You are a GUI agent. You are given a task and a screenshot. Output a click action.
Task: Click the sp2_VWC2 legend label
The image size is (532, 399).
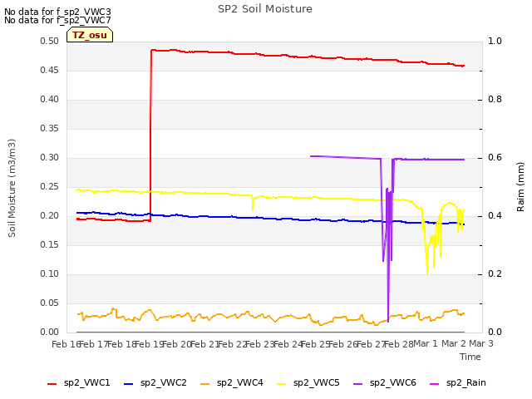point(164,382)
